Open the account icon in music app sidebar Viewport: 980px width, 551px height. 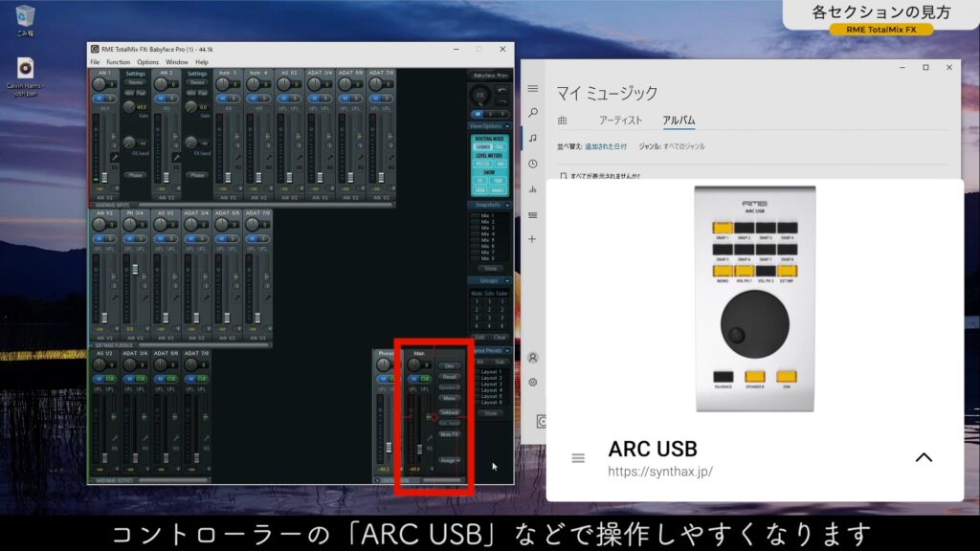[532, 358]
